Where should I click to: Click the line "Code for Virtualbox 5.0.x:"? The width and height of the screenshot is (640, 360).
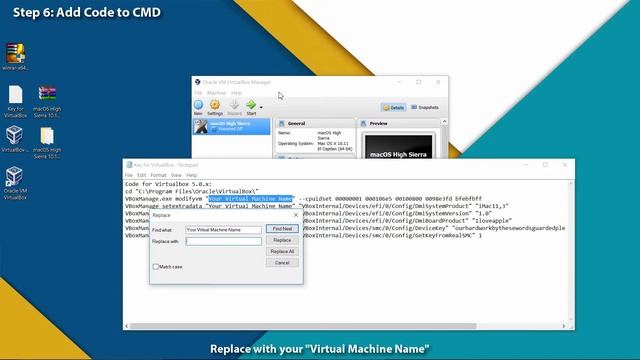point(168,184)
